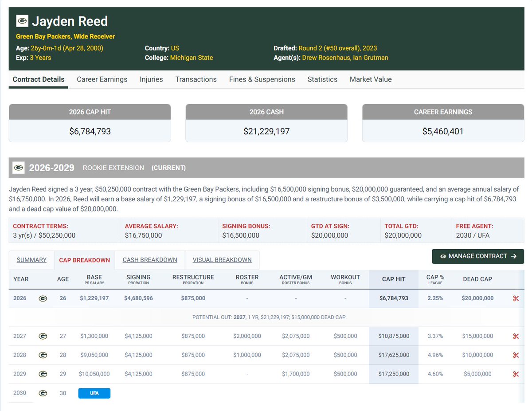Click the CAP % LEAGUE column header
Screen dimensions: 532x411
pyautogui.click(x=435, y=279)
